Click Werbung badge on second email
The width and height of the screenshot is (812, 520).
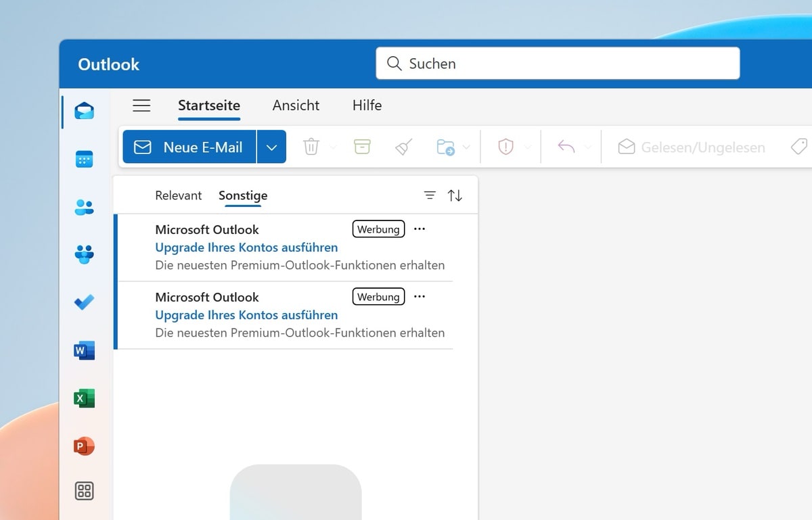coord(378,297)
